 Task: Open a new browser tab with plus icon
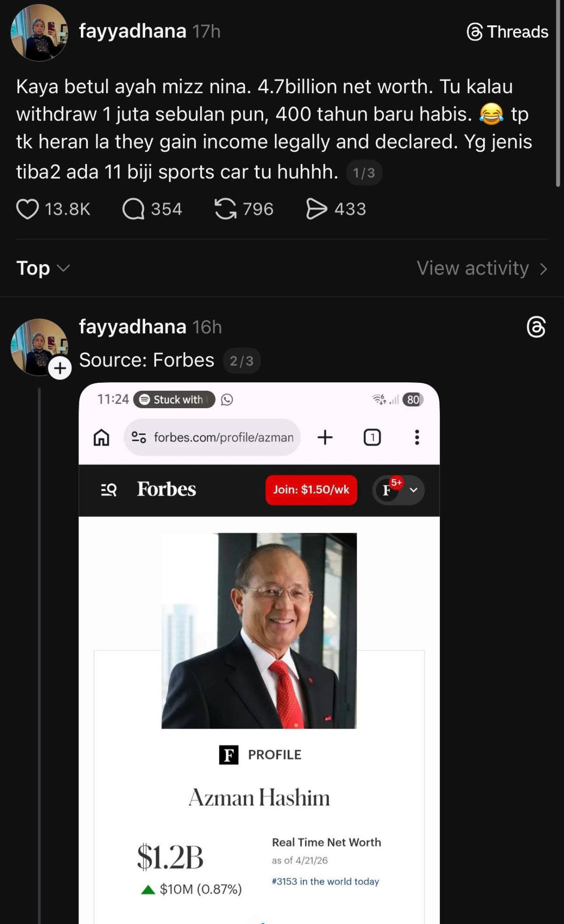[325, 437]
